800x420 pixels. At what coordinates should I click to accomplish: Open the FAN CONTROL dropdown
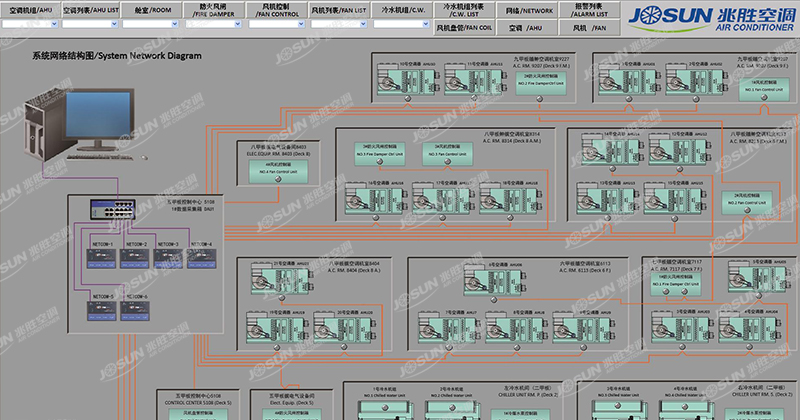coord(273,29)
